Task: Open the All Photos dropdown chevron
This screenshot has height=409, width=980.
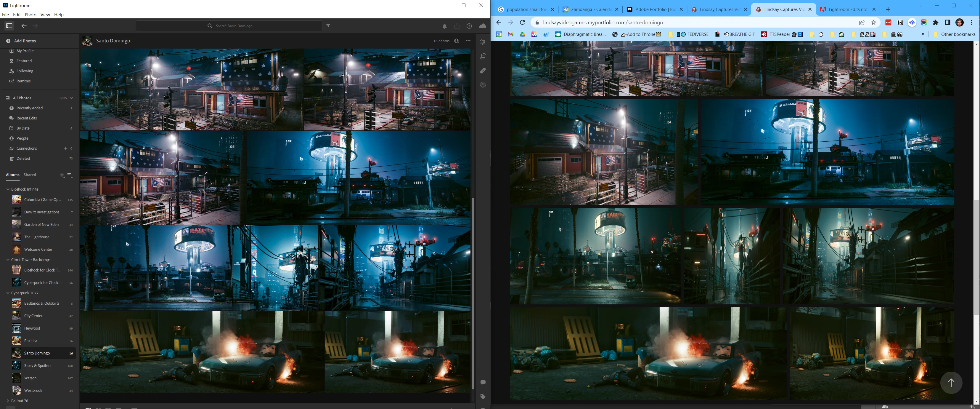Action: [x=71, y=98]
